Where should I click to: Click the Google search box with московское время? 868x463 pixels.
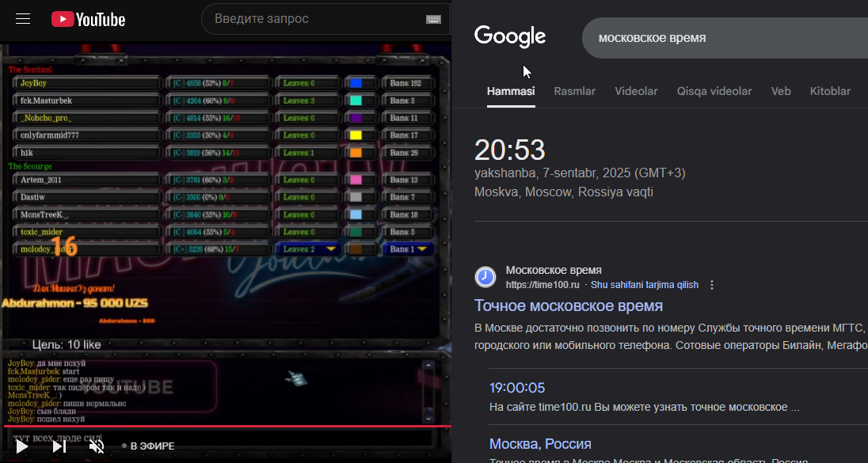point(725,38)
